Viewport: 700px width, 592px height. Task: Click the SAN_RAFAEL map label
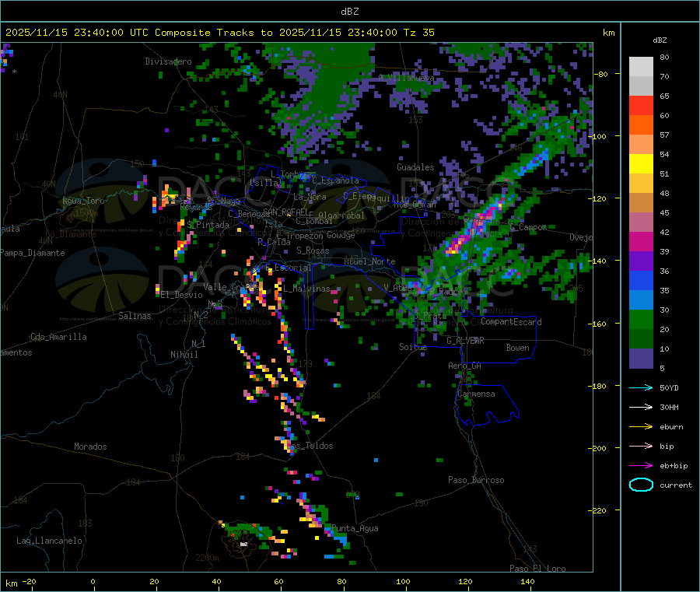tap(285, 212)
